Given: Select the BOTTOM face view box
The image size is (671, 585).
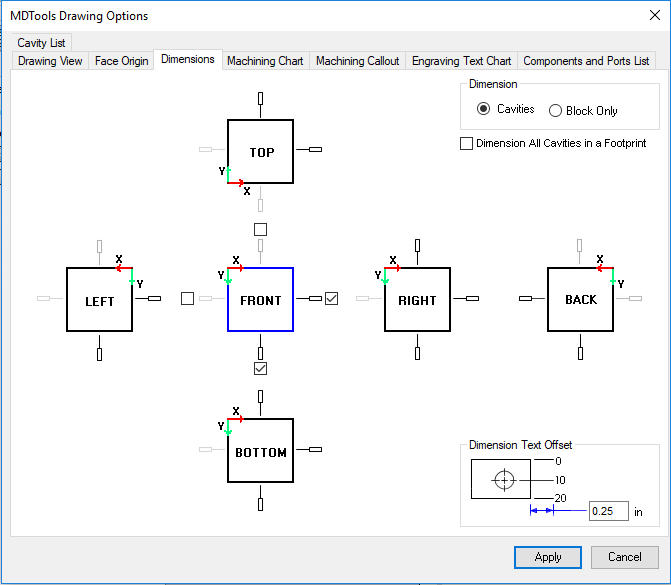Looking at the screenshot, I should (x=260, y=452).
